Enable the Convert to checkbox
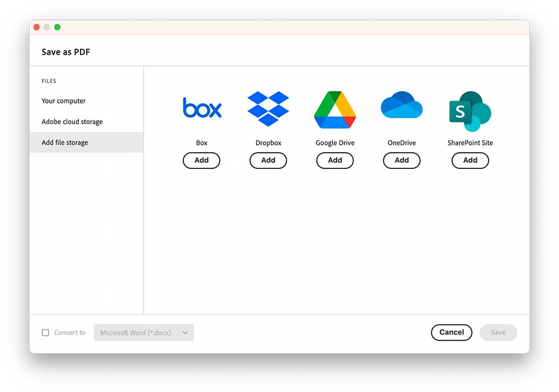This screenshot has width=559, height=392. coord(45,332)
